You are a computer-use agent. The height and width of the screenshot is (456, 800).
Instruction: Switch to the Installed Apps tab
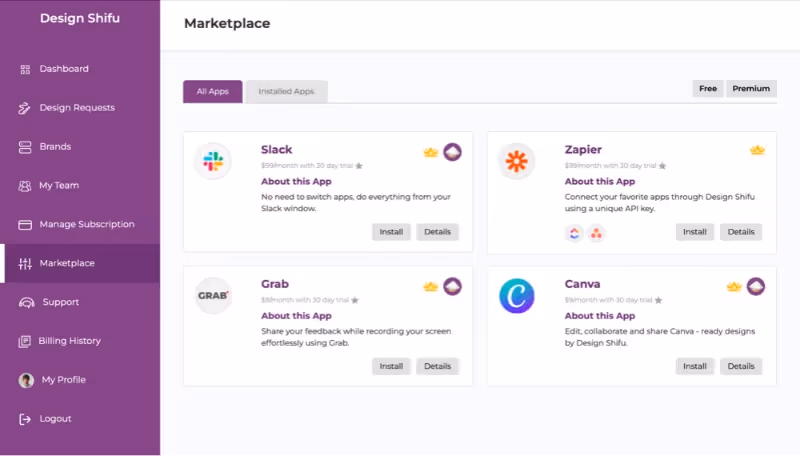click(x=286, y=92)
